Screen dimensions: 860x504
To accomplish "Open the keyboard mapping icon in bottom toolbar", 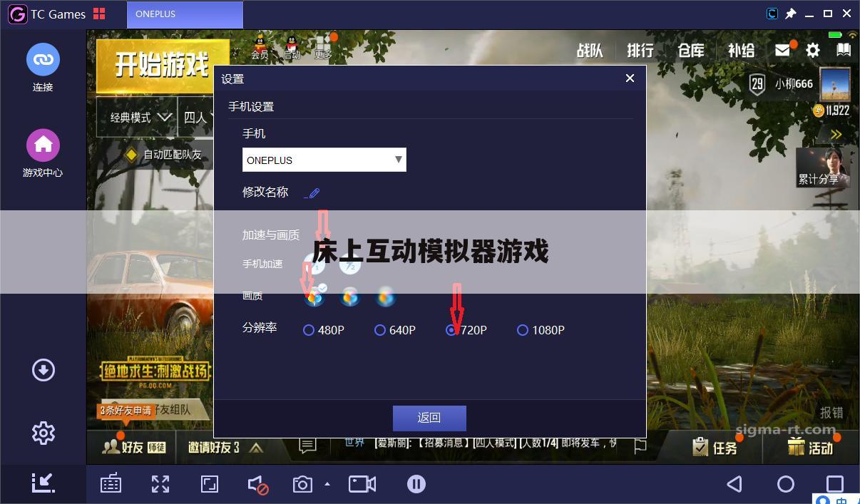I will tap(111, 484).
